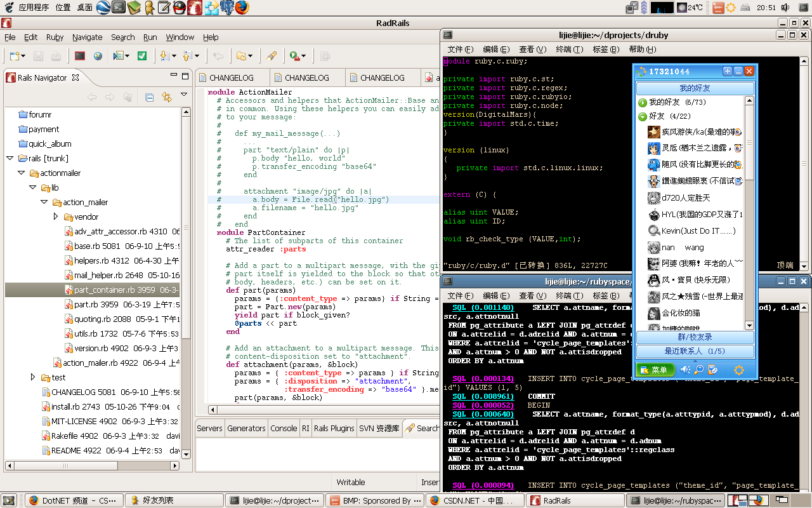The image size is (812, 508).
Task: Open the console terminal toolbar icon
Action: coord(80,56)
